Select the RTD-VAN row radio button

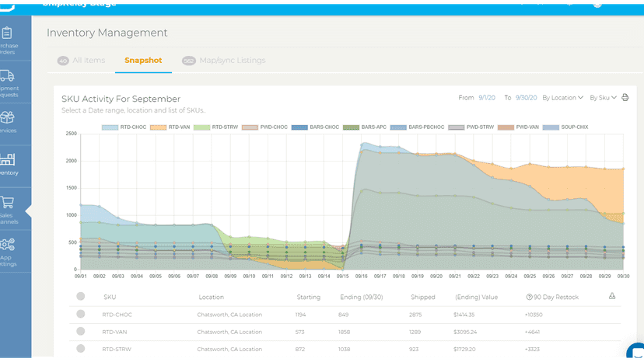point(81,331)
